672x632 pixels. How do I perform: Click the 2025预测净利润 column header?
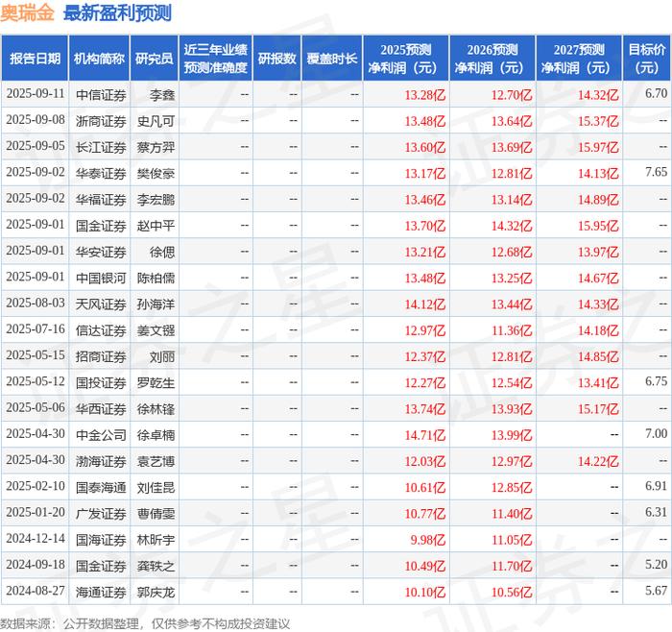pos(406,59)
